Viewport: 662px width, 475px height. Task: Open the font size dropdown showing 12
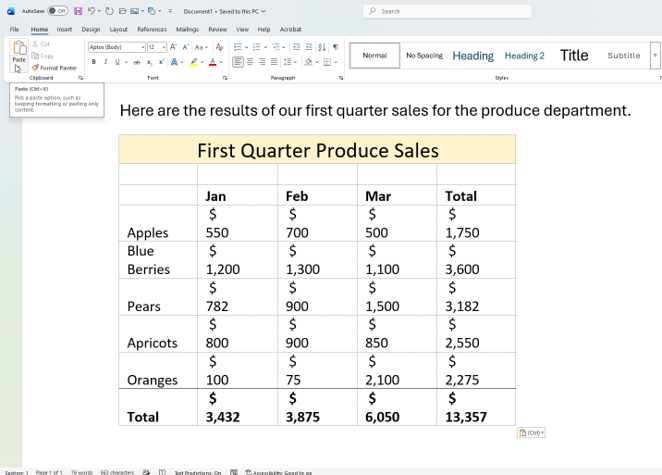coord(163,47)
